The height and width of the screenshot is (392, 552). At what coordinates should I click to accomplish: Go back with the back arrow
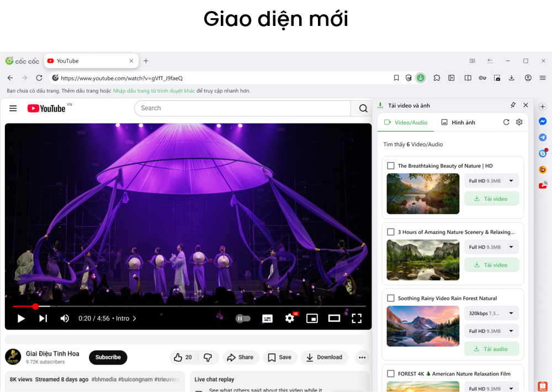click(10, 78)
